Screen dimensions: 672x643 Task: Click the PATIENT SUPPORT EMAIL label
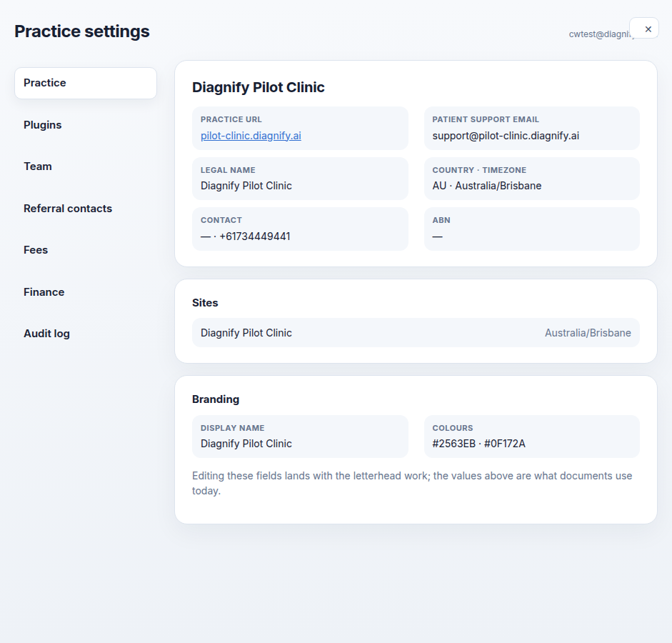coord(486,119)
